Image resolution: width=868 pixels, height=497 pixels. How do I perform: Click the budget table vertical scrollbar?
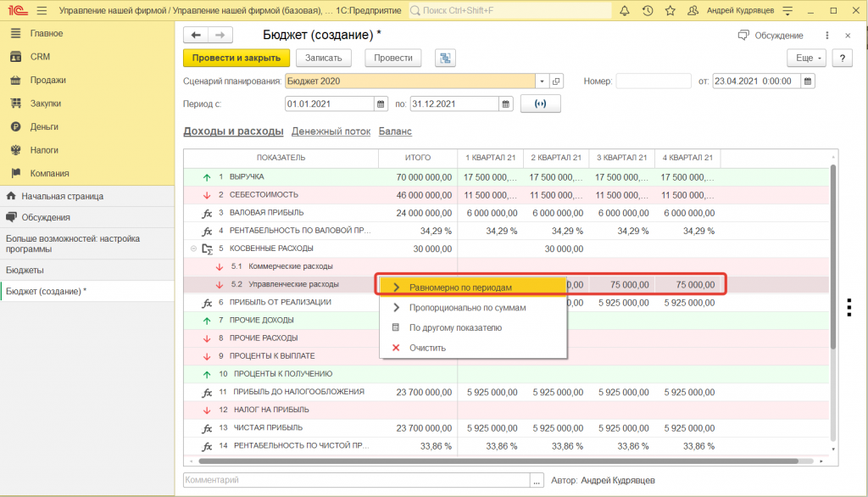click(833, 254)
